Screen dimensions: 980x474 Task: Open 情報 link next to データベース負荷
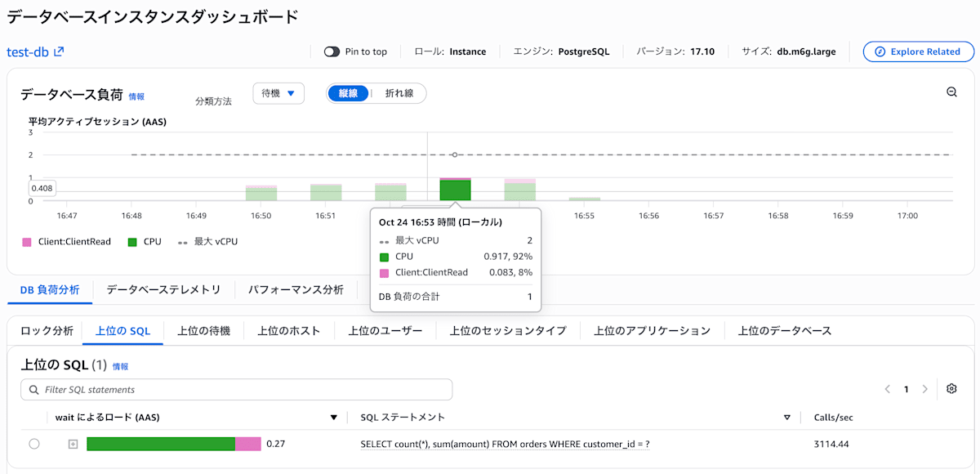coord(136,96)
